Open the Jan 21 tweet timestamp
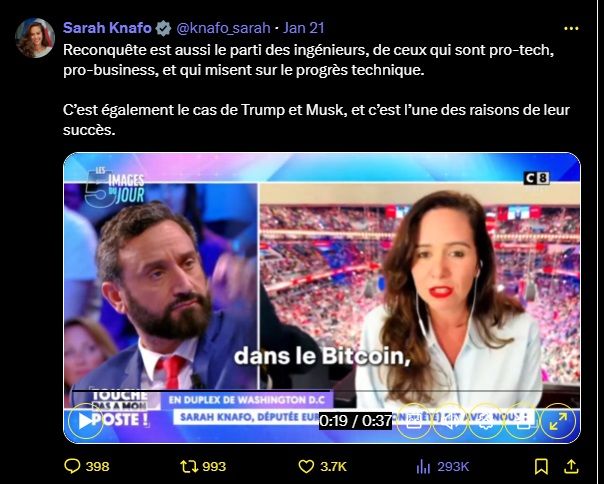The image size is (604, 484). coord(304,28)
